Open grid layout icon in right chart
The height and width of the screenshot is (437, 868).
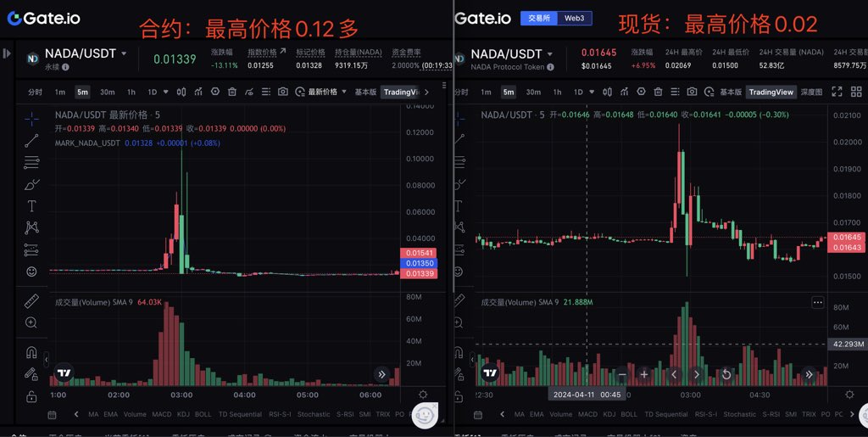856,92
